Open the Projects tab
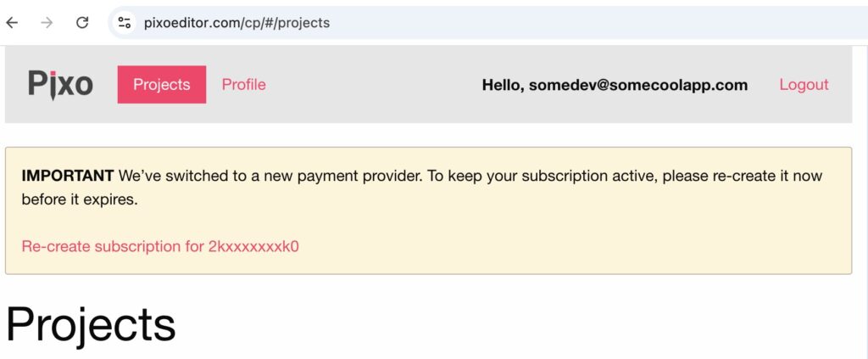868x359 pixels. [161, 84]
